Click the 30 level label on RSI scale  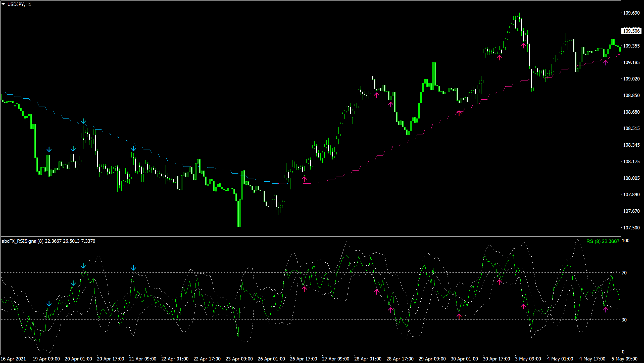coord(624,320)
